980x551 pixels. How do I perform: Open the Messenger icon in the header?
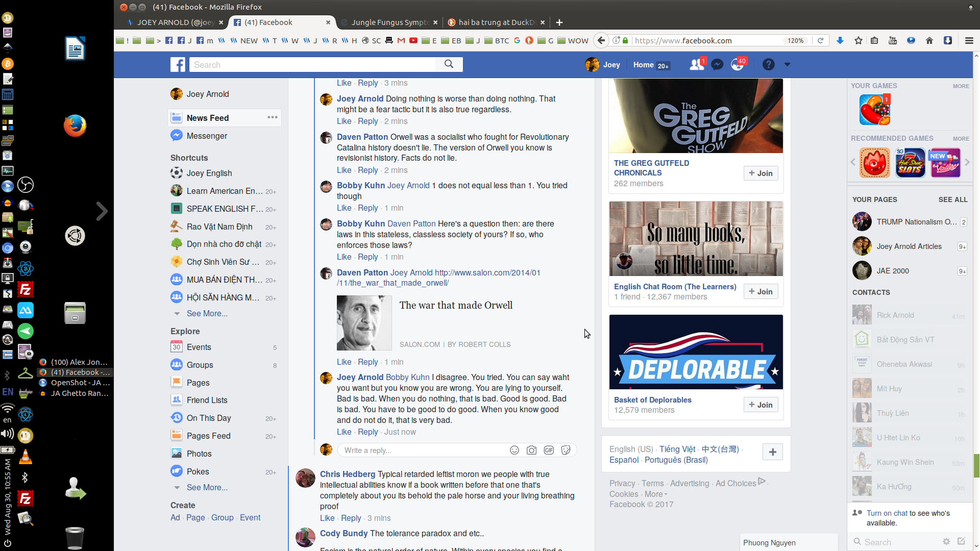(717, 64)
